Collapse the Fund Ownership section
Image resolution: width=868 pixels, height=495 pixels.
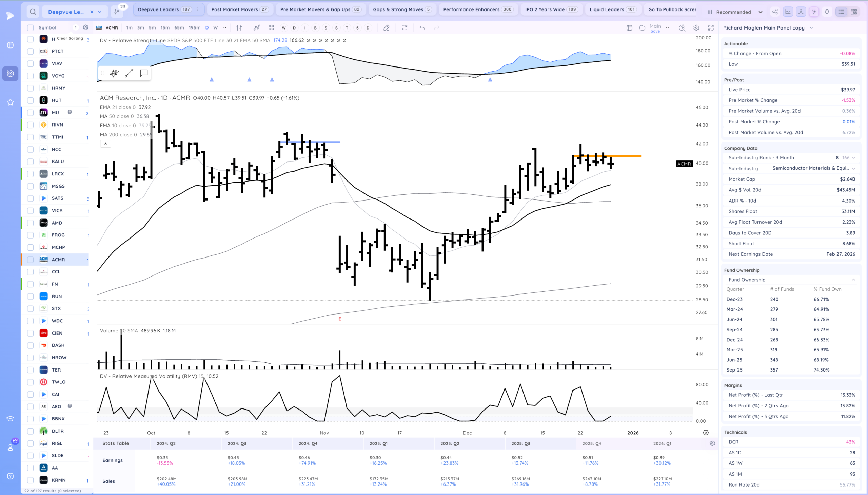click(x=853, y=280)
